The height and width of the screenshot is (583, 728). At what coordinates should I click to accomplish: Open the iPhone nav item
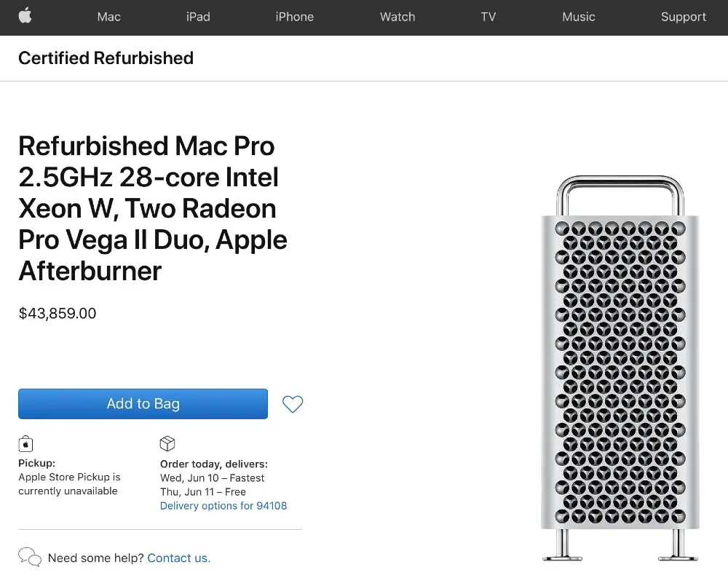(x=295, y=17)
